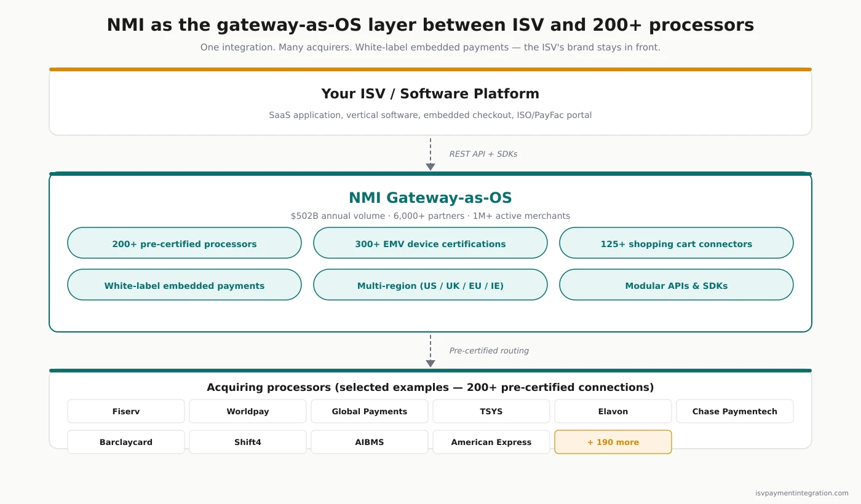Screen dimensions: 861x504
Task: Click the Fiserv processor box
Action: tap(126, 411)
